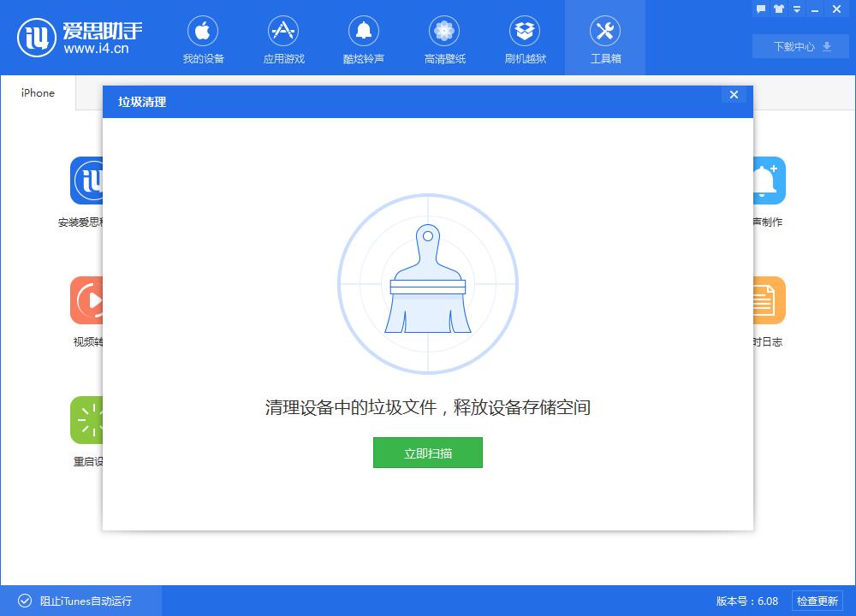
Task: Select 工具箱 in the top navigation
Action: [x=604, y=38]
